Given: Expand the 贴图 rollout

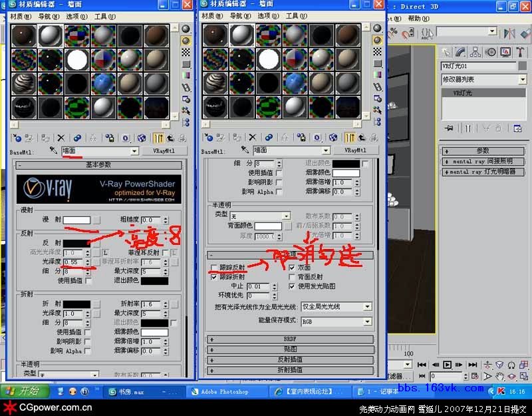Looking at the screenshot, I should click(290, 349).
